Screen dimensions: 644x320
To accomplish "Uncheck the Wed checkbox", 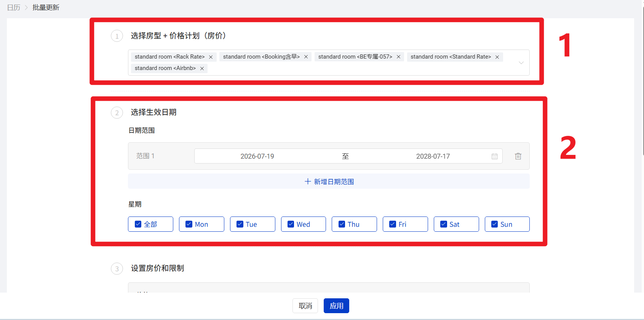I will (291, 224).
